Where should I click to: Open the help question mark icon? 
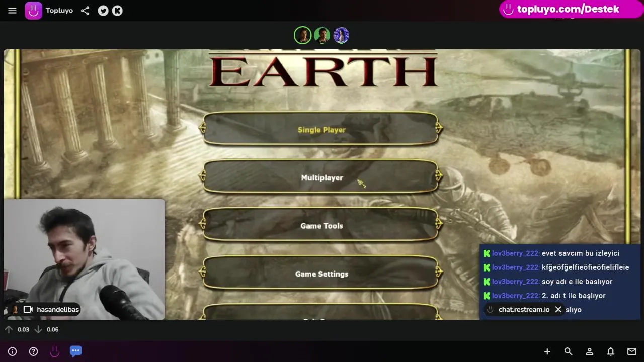pos(34,351)
